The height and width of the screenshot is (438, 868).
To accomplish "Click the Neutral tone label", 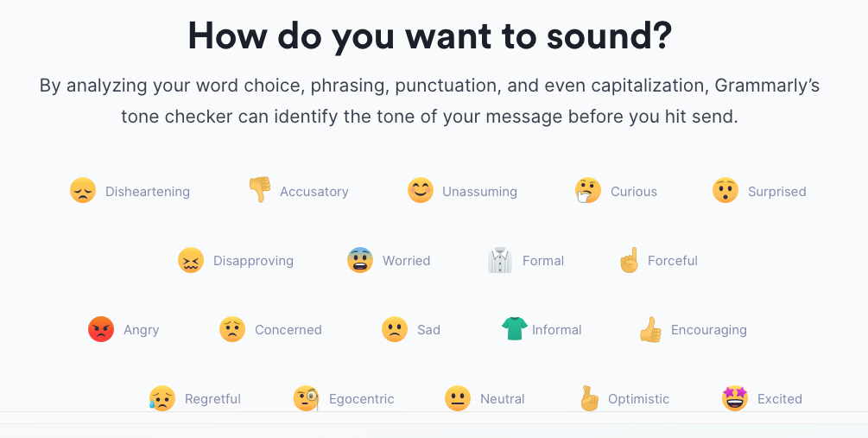I will pyautogui.click(x=502, y=399).
